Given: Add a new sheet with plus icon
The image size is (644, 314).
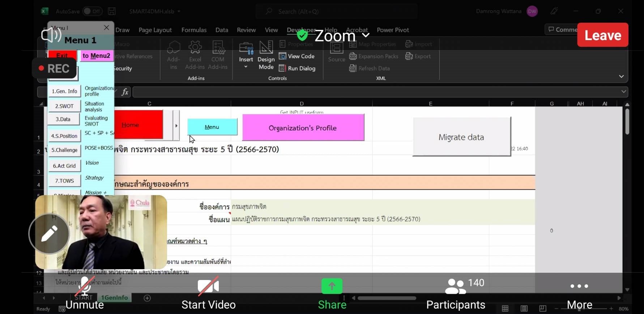Looking at the screenshot, I should [147, 298].
